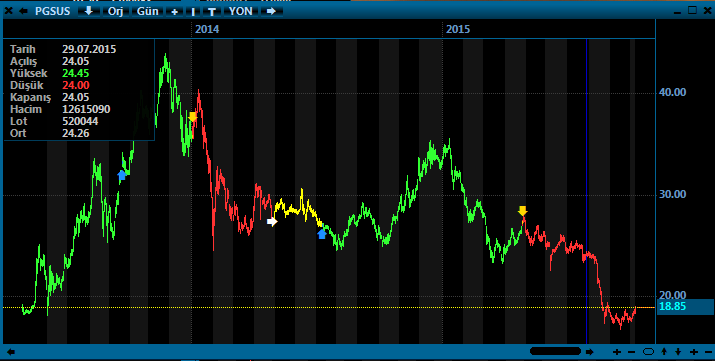Screen dimensions: 715x361
Task: Click the Ort value 24.26
Action: click(76, 133)
